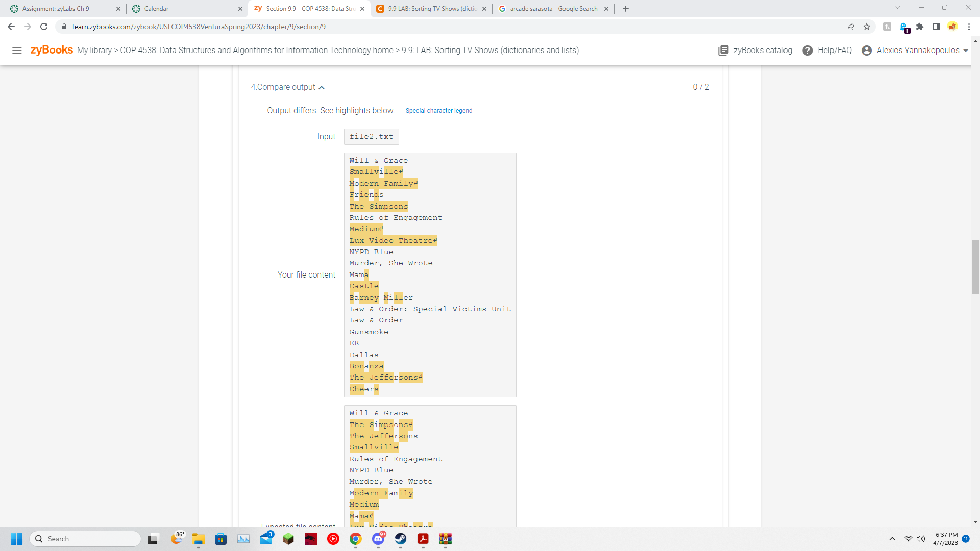Reload the page with the refresh icon
Screen dimensions: 980x551
pyautogui.click(x=43, y=27)
